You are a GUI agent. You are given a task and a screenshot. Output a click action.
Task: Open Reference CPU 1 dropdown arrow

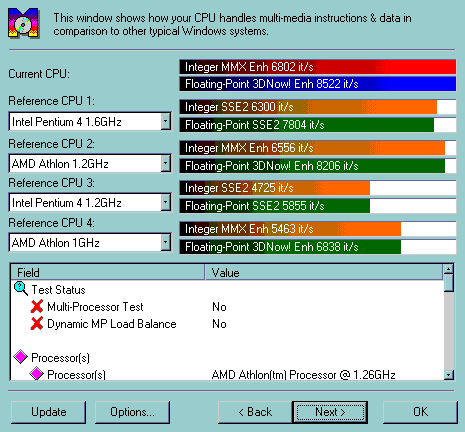click(x=166, y=121)
